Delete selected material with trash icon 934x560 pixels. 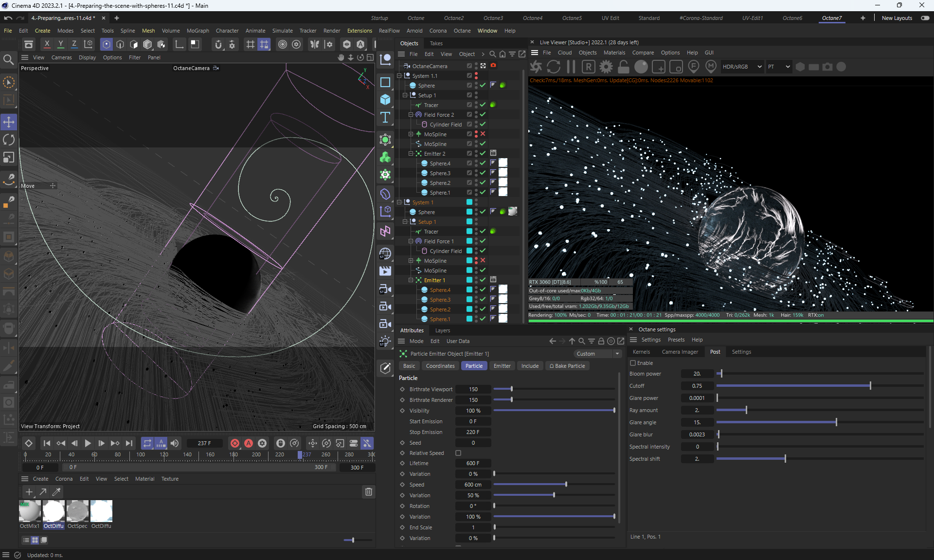pyautogui.click(x=368, y=492)
